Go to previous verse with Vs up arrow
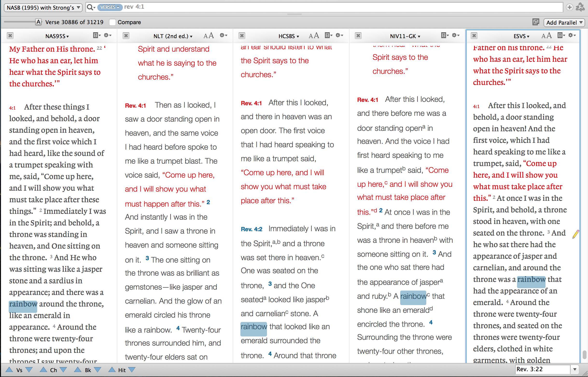The width and height of the screenshot is (588, 377). tap(9, 370)
